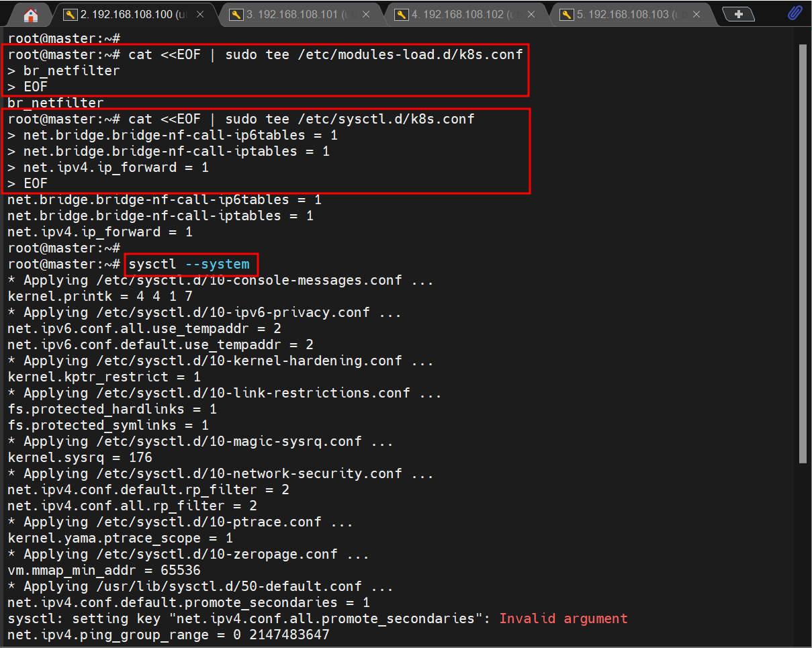Open the Home tab icon

click(x=30, y=15)
